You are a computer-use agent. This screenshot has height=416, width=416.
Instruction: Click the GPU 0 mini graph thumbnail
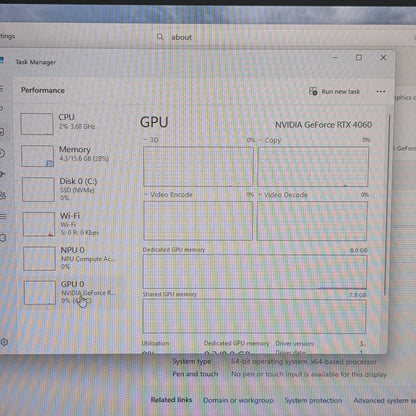(x=40, y=293)
